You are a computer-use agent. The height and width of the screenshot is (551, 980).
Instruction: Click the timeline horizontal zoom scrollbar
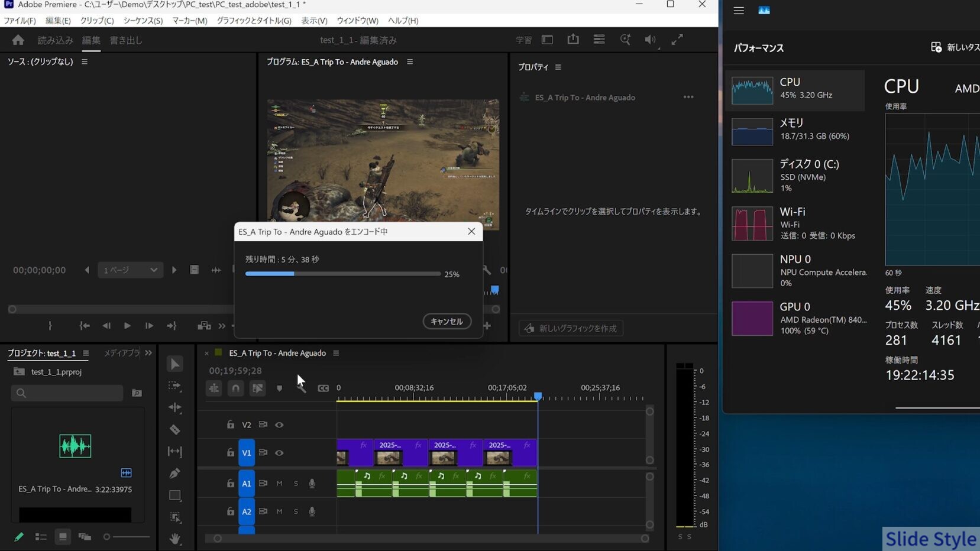431,539
